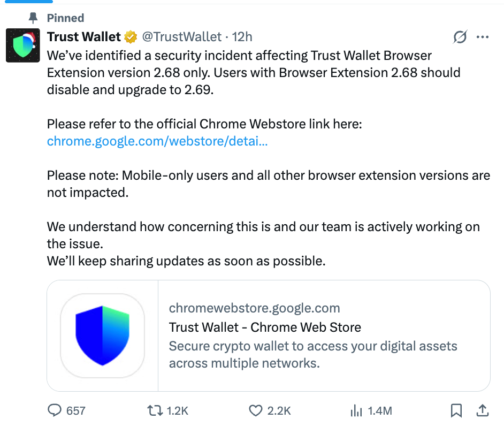The image size is (504, 427).
Task: Click Trust Wallet's gold verified badge
Action: tap(130, 36)
